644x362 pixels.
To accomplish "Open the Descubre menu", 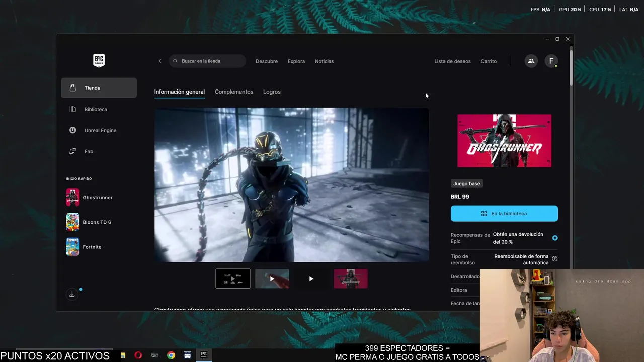I will [267, 61].
